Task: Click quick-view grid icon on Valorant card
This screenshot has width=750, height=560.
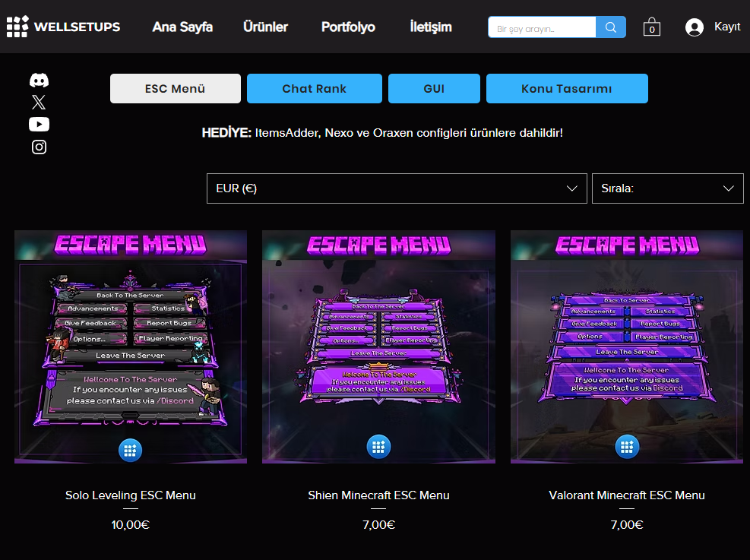Action: click(x=627, y=447)
